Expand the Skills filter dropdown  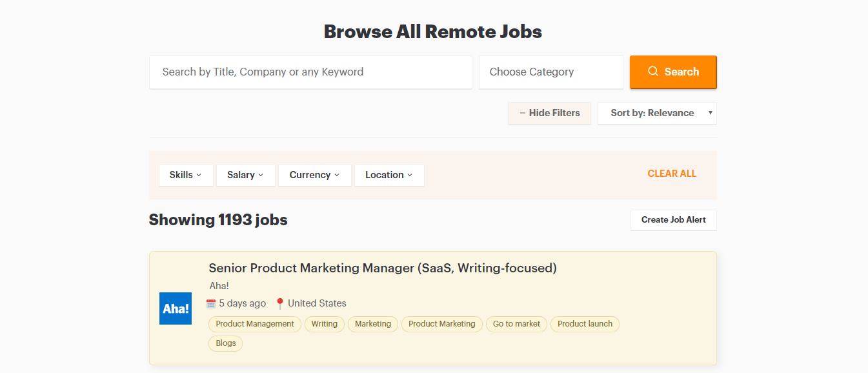click(x=186, y=175)
